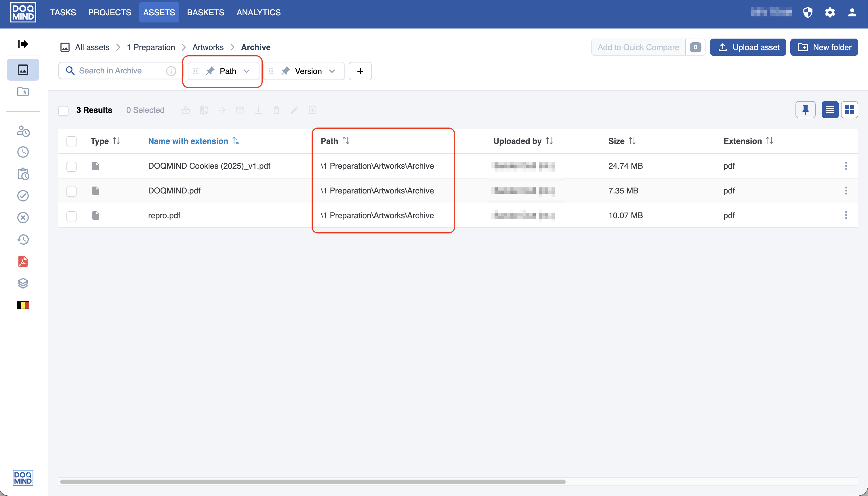Check the box for DOQMIND.pdf row
The width and height of the screenshot is (868, 496).
(x=71, y=191)
